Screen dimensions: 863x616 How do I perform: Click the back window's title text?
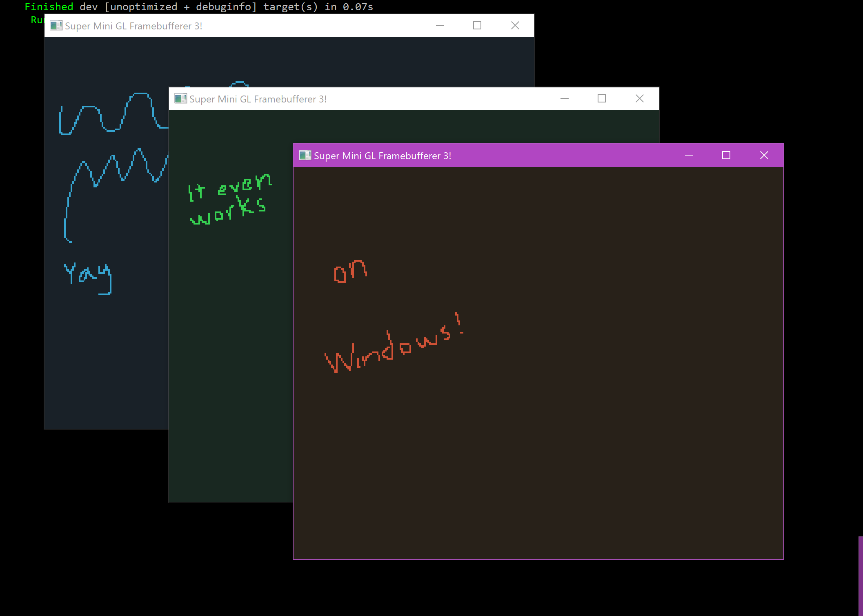point(133,26)
